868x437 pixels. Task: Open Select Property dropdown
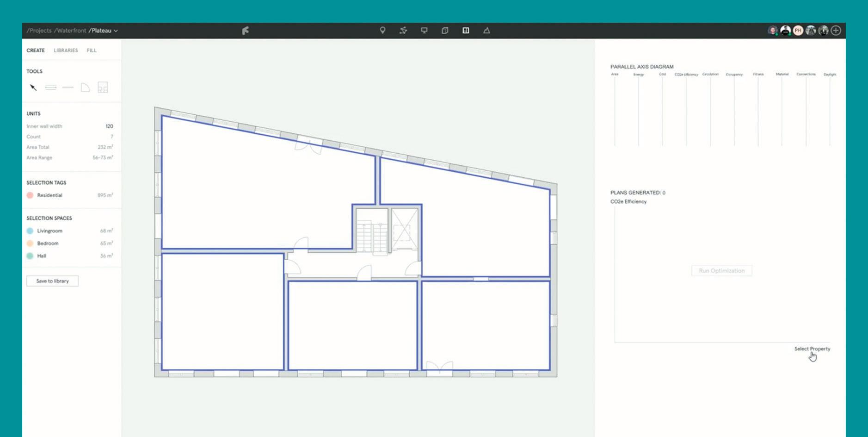(812, 349)
